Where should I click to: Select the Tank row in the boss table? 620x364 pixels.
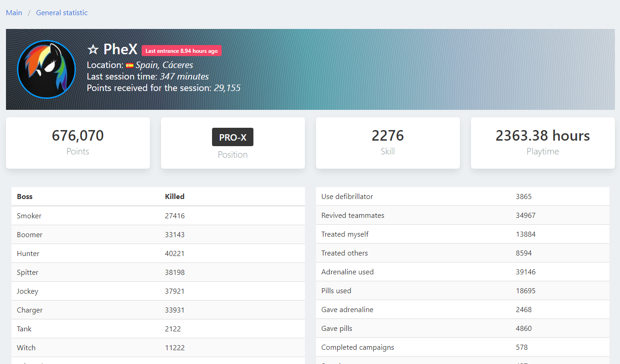tap(158, 329)
